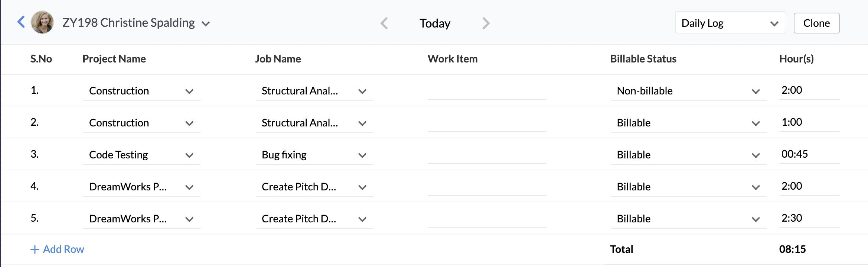Click row 2 Work Item field
Viewport: 868px width, 267px height.
486,123
